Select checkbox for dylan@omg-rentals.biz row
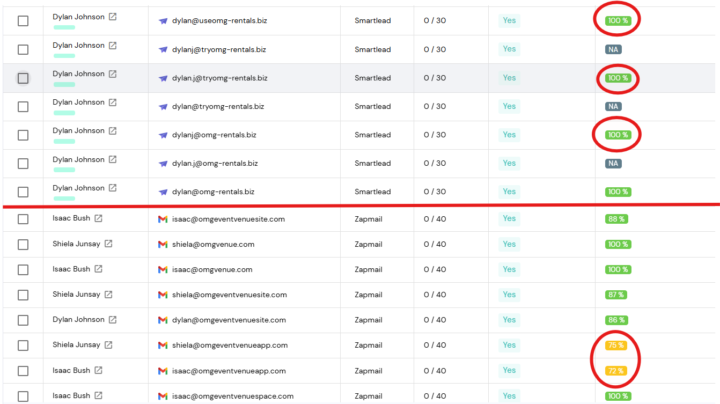This screenshot has height=404, width=720. [23, 192]
